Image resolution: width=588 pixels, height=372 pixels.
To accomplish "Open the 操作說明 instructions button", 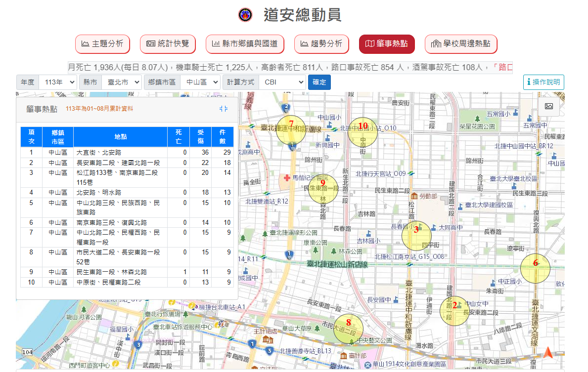I will tap(543, 82).
